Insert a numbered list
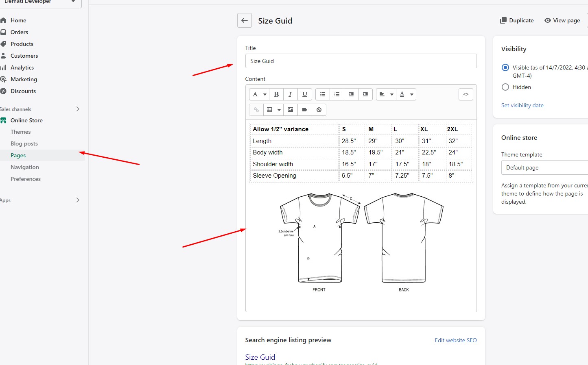 click(x=337, y=94)
